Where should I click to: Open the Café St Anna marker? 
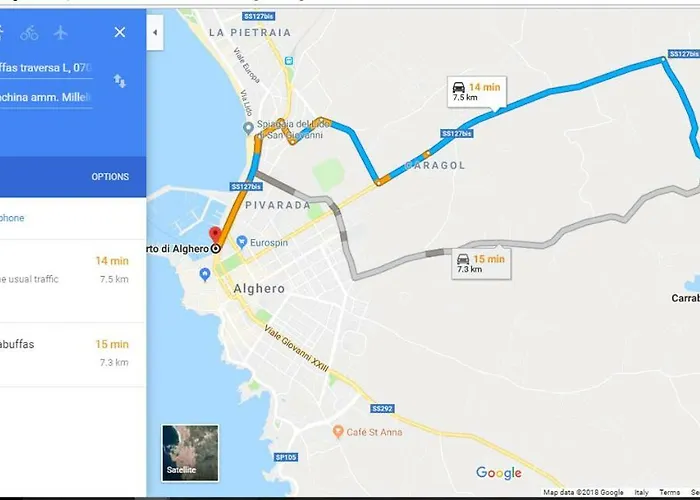[338, 431]
